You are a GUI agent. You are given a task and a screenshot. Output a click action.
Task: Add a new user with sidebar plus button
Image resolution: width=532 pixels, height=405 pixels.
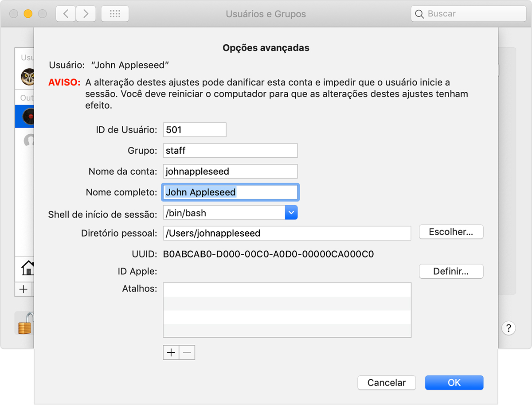pos(23,289)
